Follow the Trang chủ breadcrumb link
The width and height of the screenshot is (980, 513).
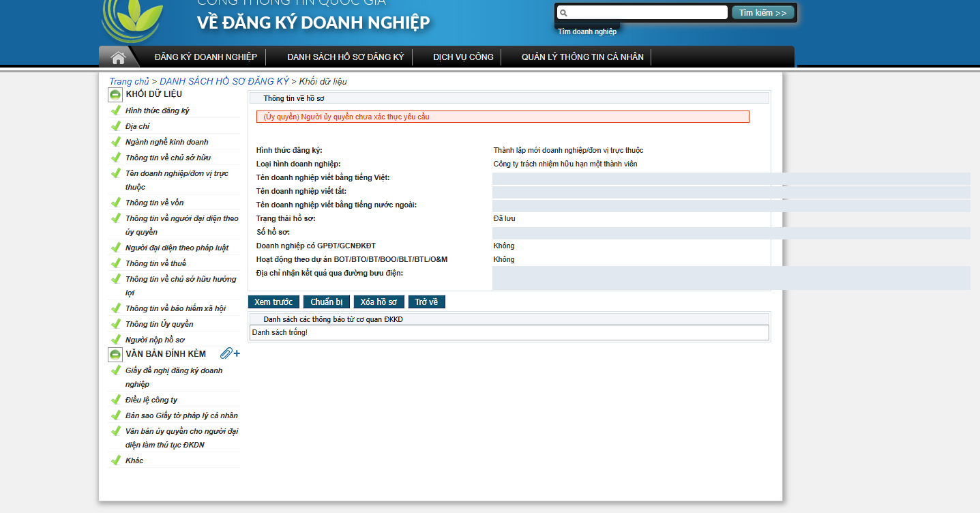pos(129,82)
